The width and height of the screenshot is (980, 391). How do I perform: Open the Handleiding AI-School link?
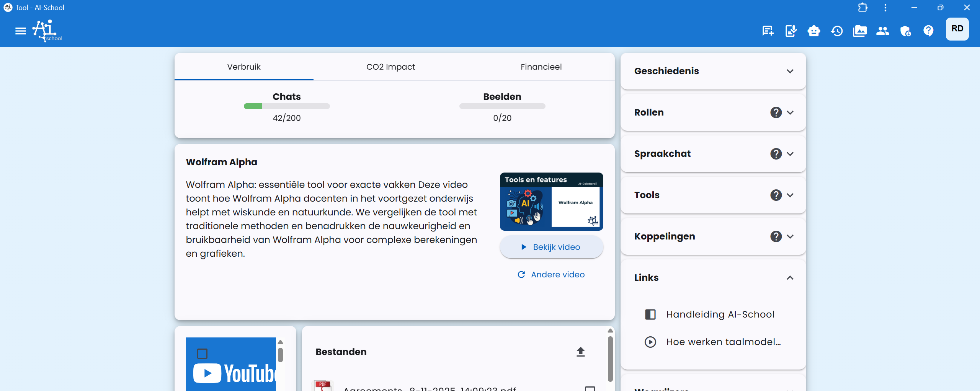pos(720,314)
